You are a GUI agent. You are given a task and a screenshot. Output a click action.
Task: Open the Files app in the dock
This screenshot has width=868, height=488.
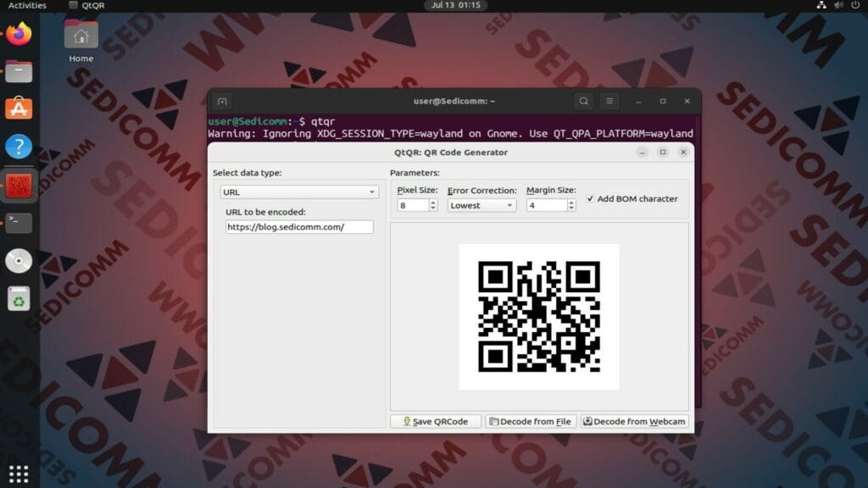click(19, 72)
